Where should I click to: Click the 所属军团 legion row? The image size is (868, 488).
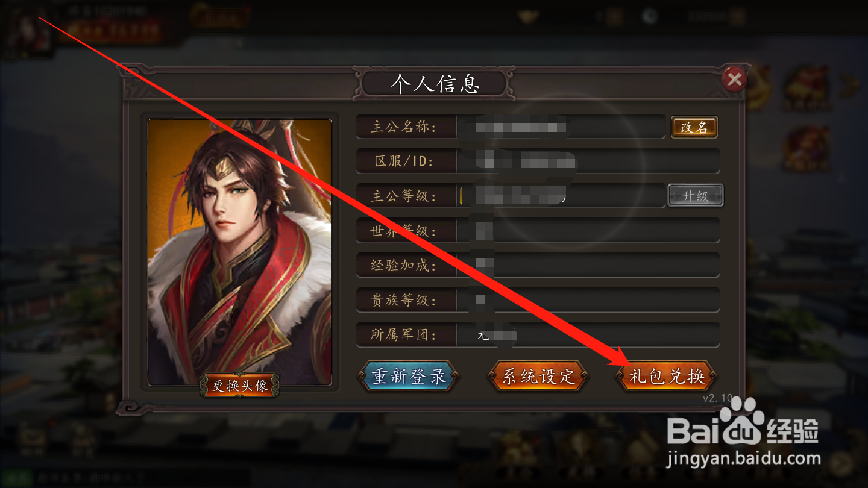coord(538,334)
